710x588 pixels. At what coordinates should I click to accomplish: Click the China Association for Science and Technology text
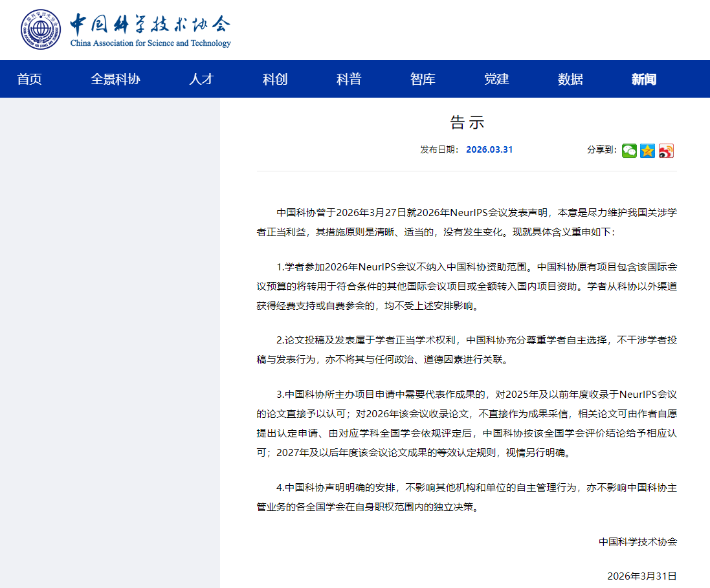click(x=150, y=43)
